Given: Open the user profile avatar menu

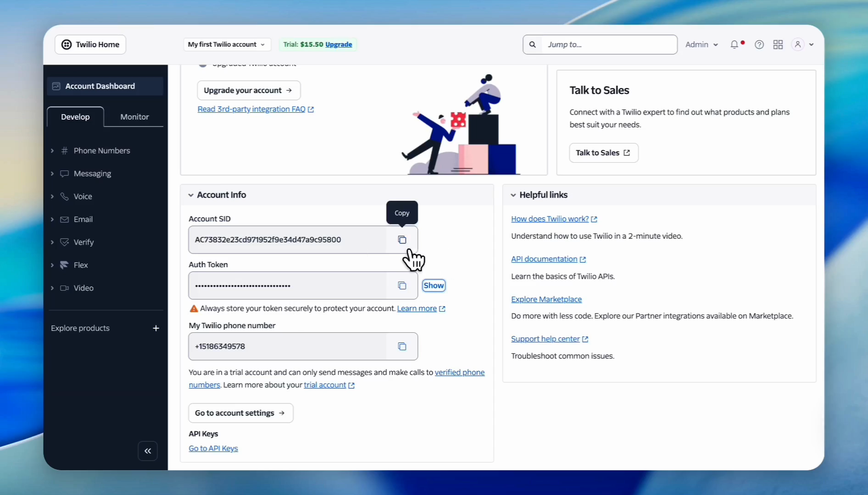Looking at the screenshot, I should pos(798,44).
